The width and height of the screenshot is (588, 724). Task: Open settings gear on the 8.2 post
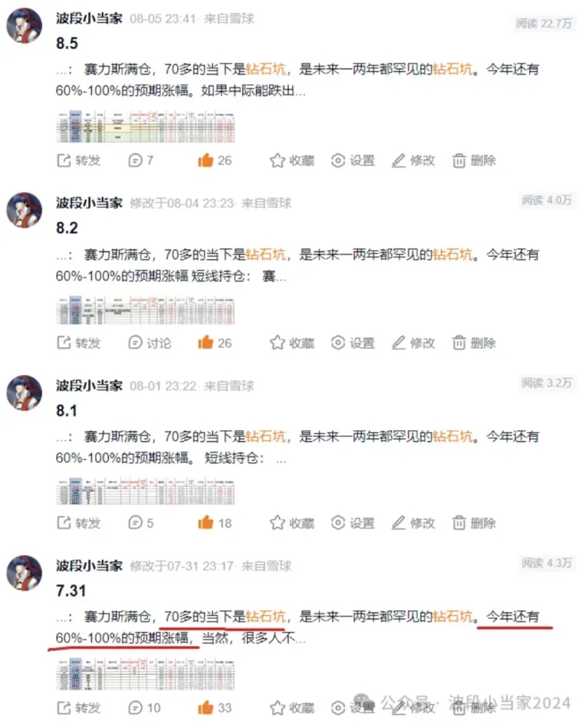click(353, 343)
